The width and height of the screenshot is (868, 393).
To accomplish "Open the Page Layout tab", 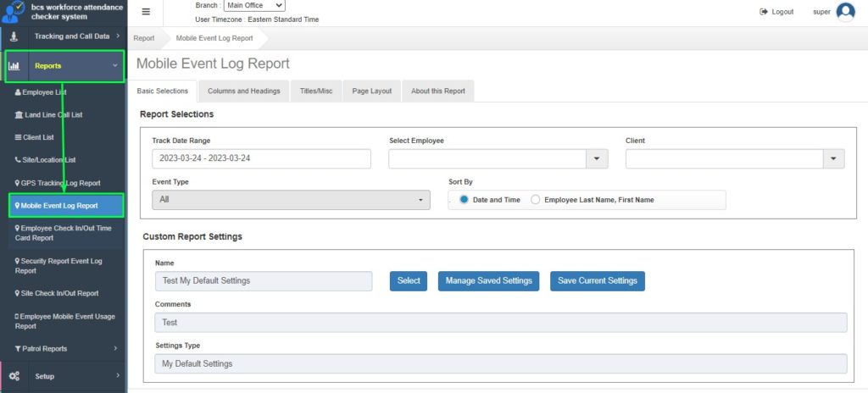I will [371, 91].
